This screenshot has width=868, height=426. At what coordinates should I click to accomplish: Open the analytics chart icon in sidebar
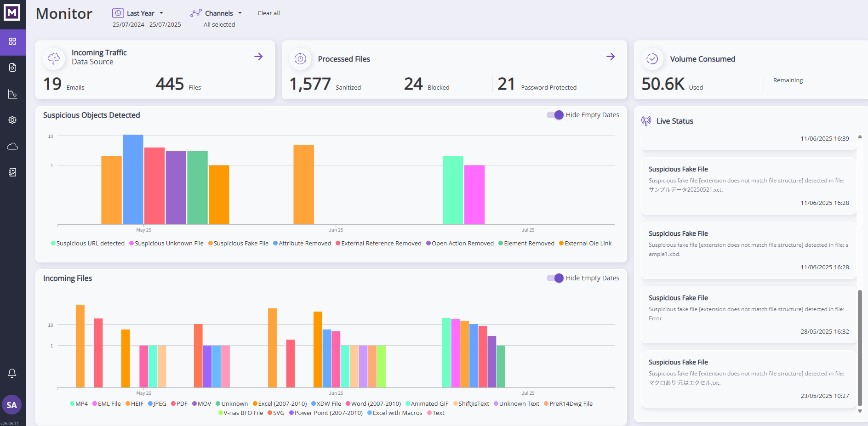[x=12, y=94]
